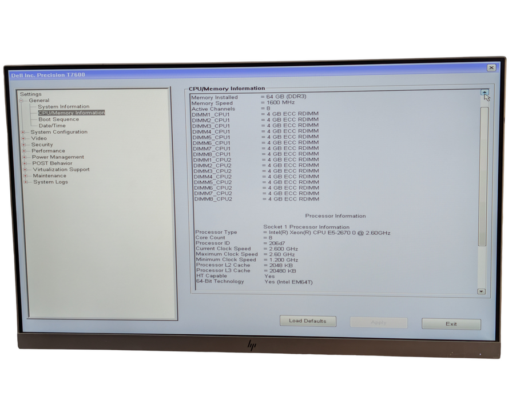Screen dimensions: 532x400
Task: Click the CPU/Memory Information panel heading
Action: pos(227,89)
